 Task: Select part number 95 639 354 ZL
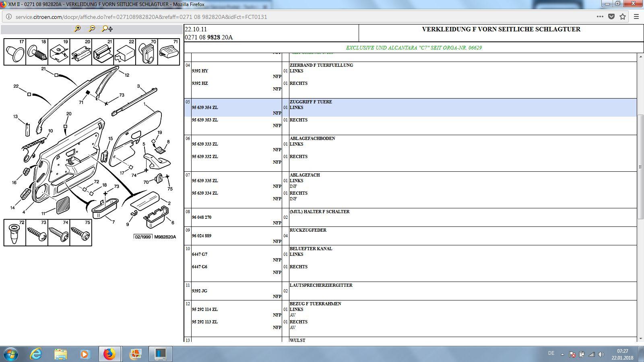coord(205,107)
